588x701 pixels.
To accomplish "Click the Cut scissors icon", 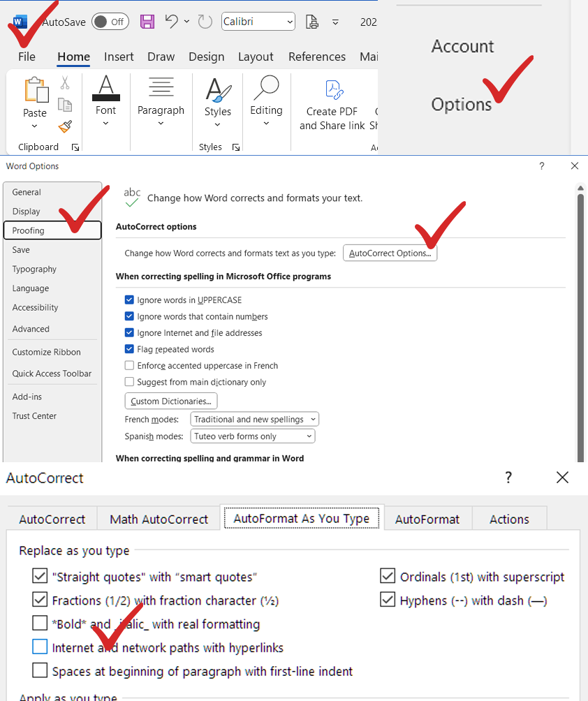I will point(65,82).
